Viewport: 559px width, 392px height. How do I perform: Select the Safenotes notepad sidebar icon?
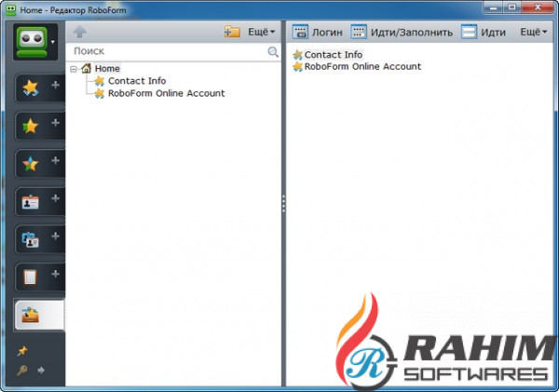[x=30, y=277]
